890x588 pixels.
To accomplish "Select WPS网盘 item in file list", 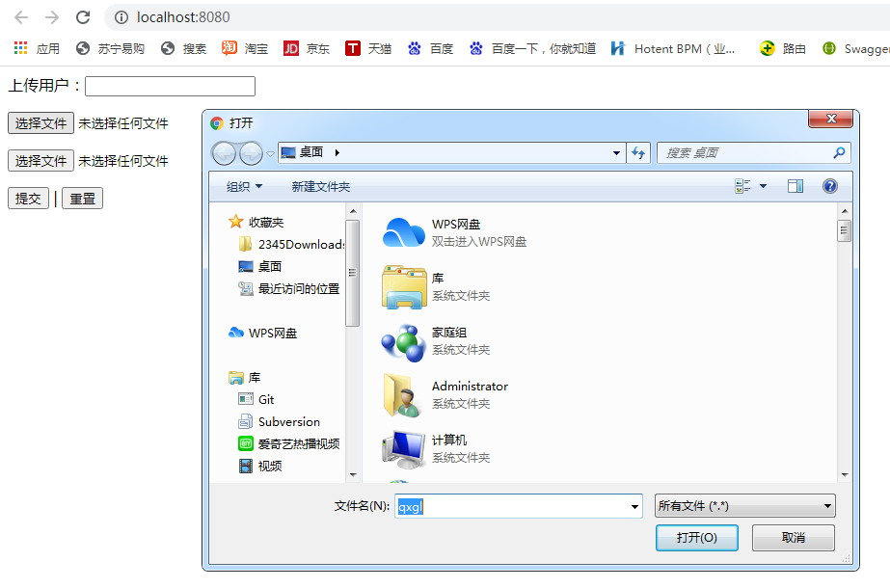I will pos(455,232).
